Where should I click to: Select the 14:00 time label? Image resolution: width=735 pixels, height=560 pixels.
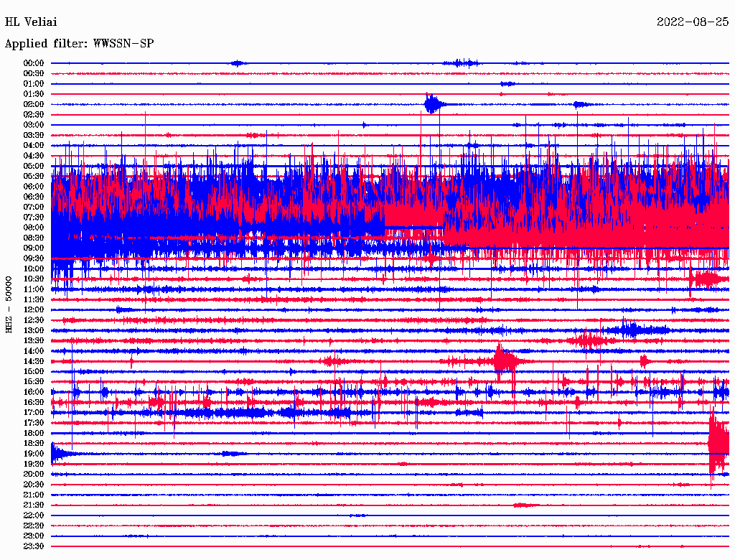[x=34, y=351]
